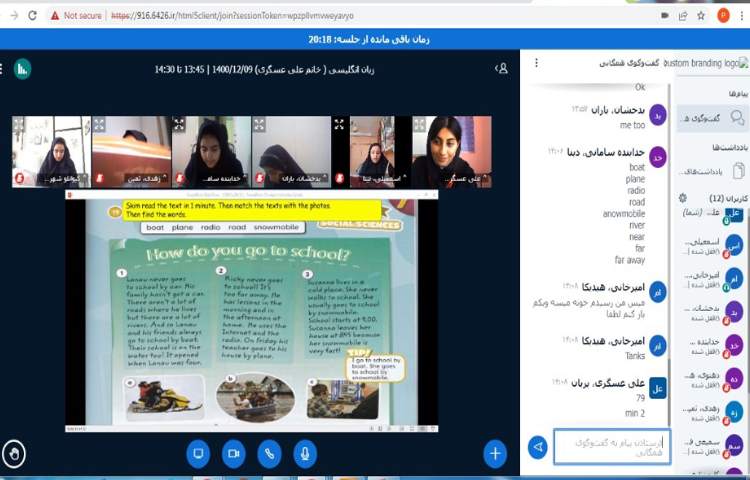
Task: Select user زهدی in user list
Action: point(713,413)
